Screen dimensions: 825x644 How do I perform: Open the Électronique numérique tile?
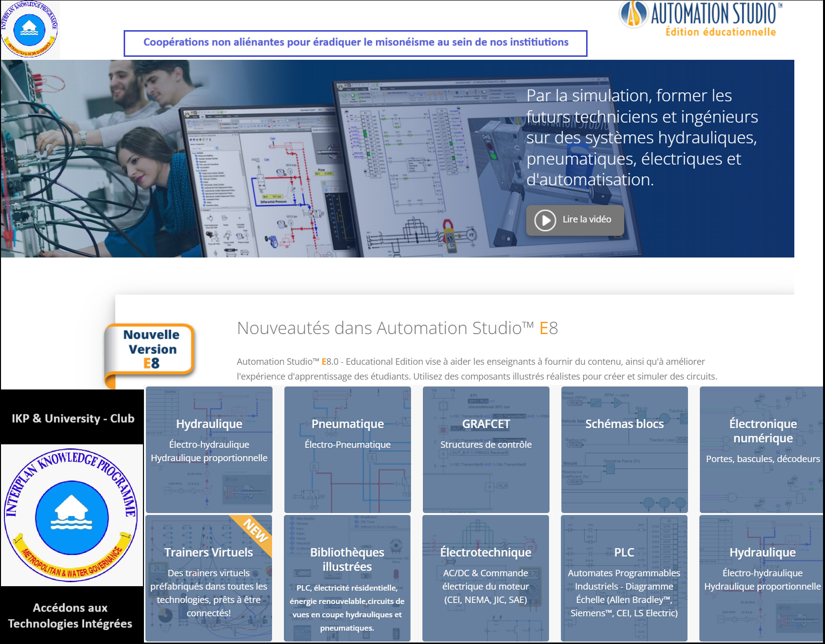762,449
